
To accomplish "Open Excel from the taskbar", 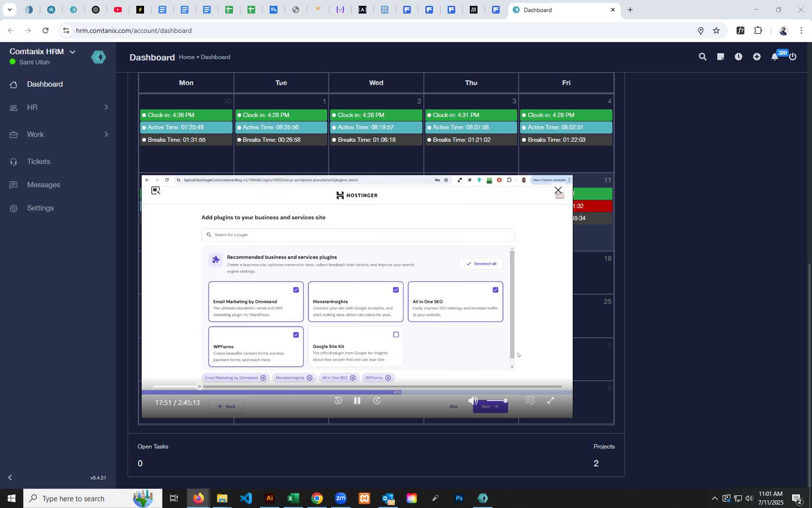I will coord(293,498).
